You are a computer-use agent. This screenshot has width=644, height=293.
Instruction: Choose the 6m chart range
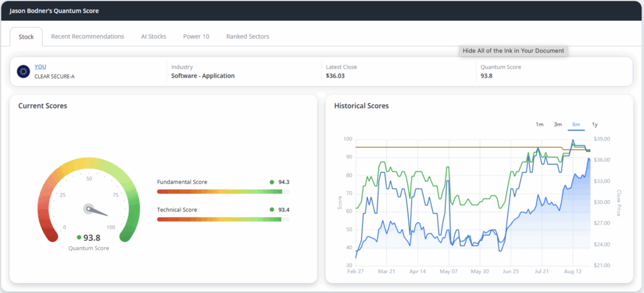[x=576, y=124]
